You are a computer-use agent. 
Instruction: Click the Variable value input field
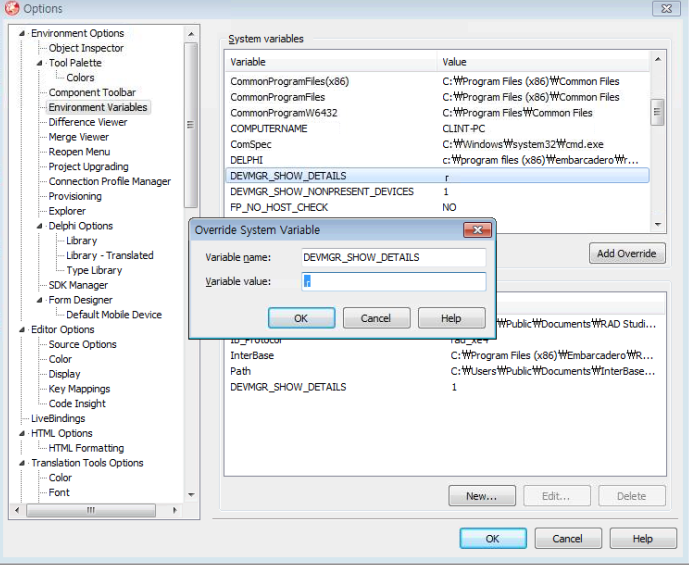(x=394, y=282)
